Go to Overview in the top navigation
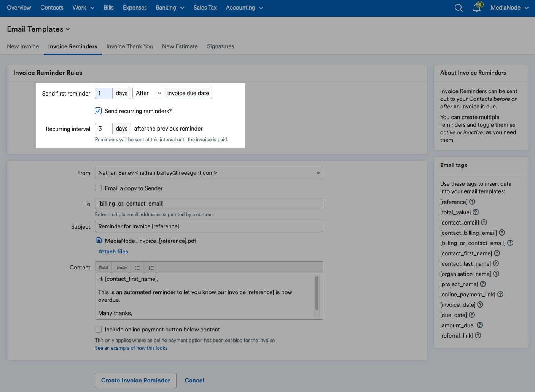535x392 pixels. pos(19,8)
